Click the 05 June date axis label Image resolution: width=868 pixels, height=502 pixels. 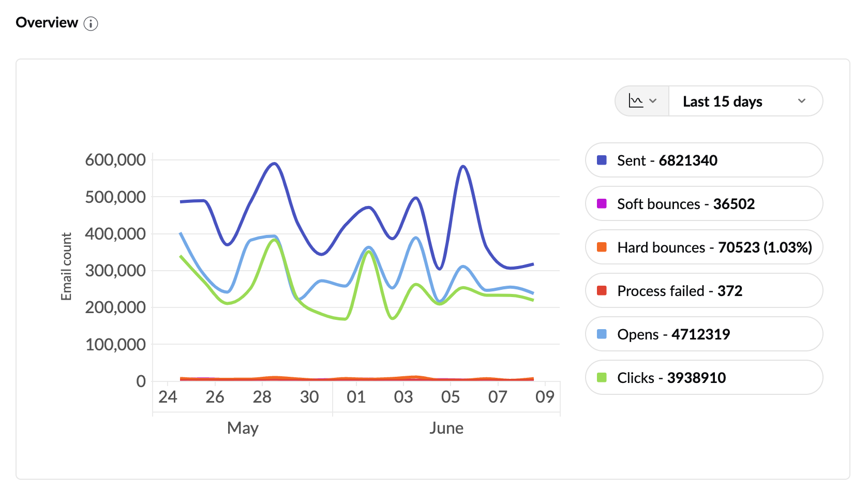tap(451, 397)
